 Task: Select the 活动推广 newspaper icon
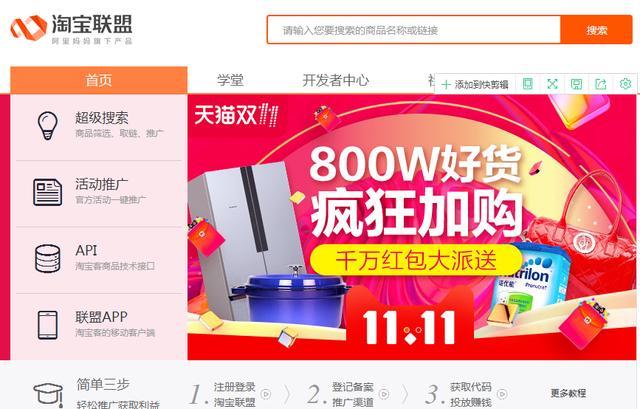pos(47,192)
